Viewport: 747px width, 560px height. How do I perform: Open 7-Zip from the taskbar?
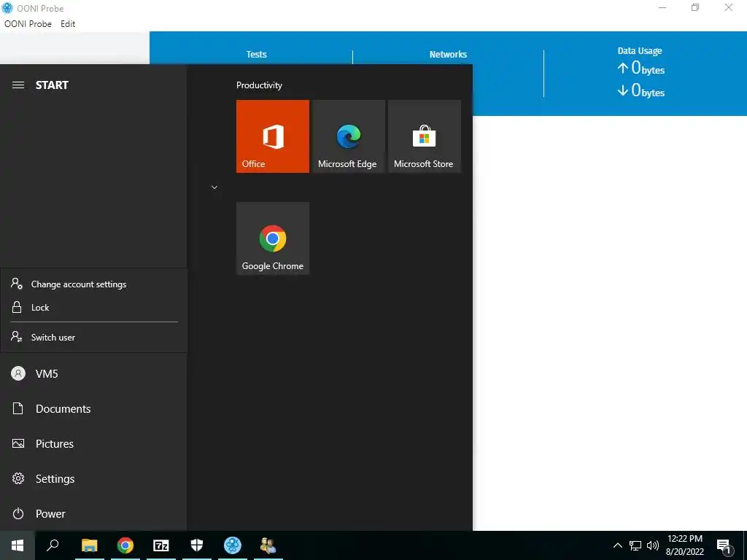161,545
